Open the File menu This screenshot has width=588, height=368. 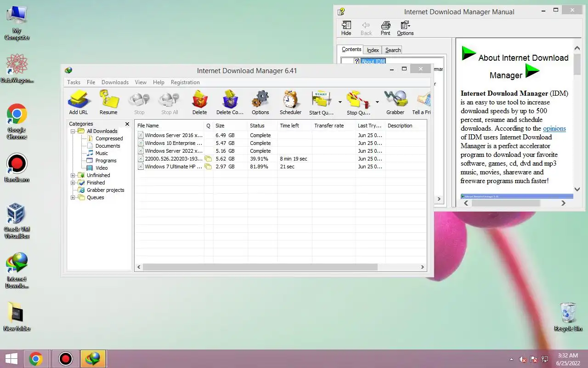91,82
